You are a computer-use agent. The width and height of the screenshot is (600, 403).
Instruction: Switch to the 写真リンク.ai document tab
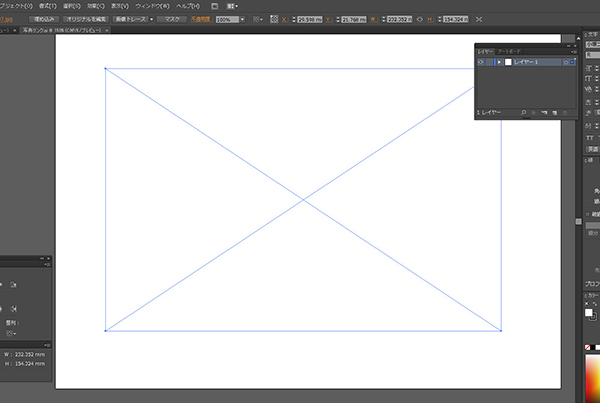point(62,30)
